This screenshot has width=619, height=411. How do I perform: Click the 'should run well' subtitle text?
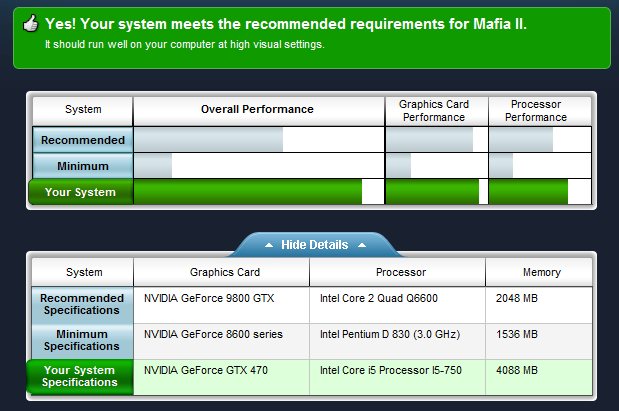pyautogui.click(x=184, y=44)
